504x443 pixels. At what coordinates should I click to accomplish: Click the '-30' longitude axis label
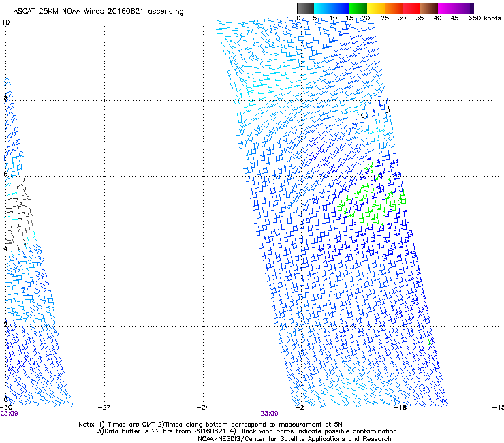(6, 408)
